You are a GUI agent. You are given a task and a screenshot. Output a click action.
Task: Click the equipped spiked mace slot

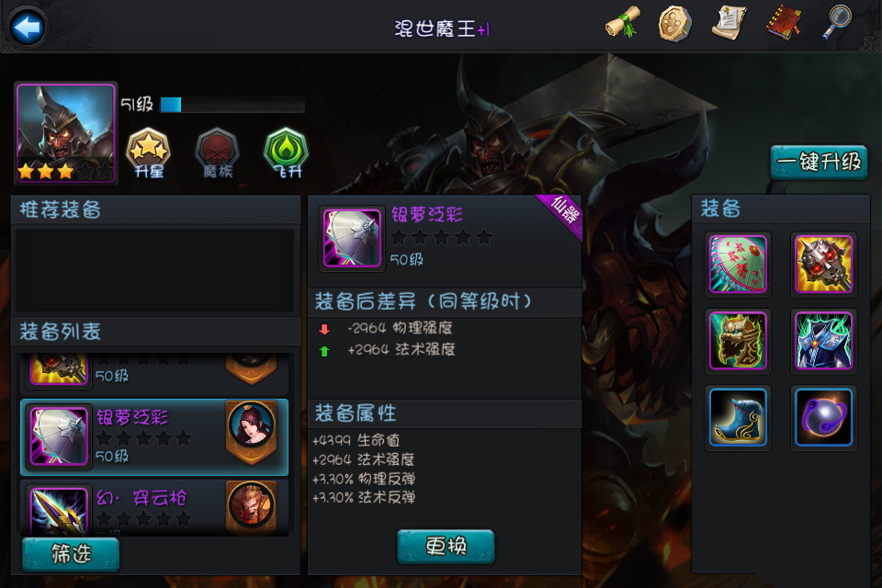[823, 265]
